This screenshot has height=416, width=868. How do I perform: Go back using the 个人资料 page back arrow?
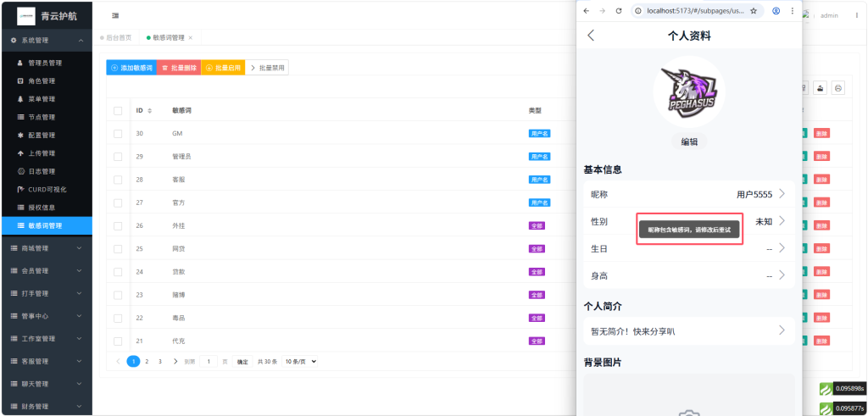pyautogui.click(x=591, y=36)
